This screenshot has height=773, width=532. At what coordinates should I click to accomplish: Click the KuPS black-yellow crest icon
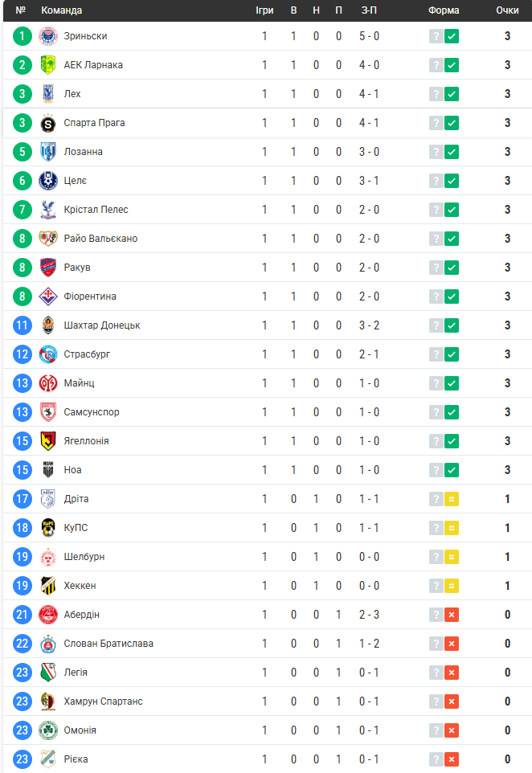48,528
